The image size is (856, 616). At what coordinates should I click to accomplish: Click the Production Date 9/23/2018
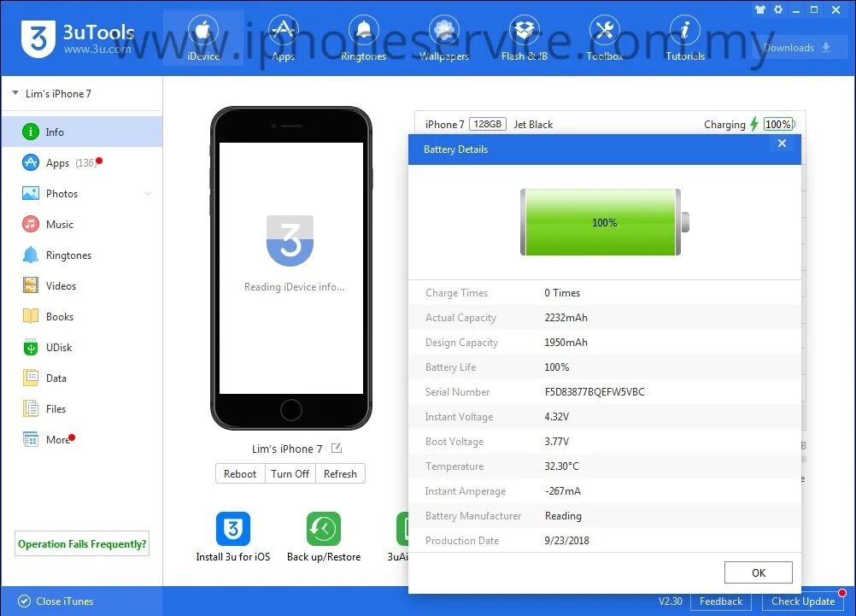[x=566, y=540]
